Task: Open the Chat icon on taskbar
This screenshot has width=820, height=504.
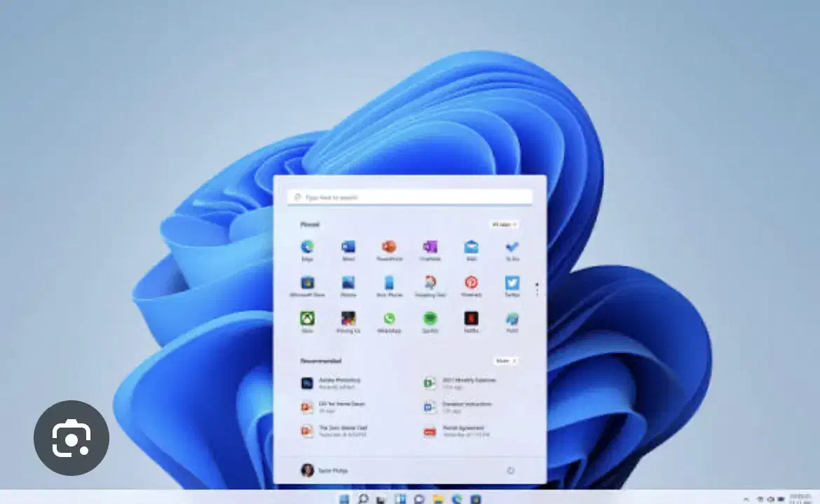Action: click(x=419, y=499)
